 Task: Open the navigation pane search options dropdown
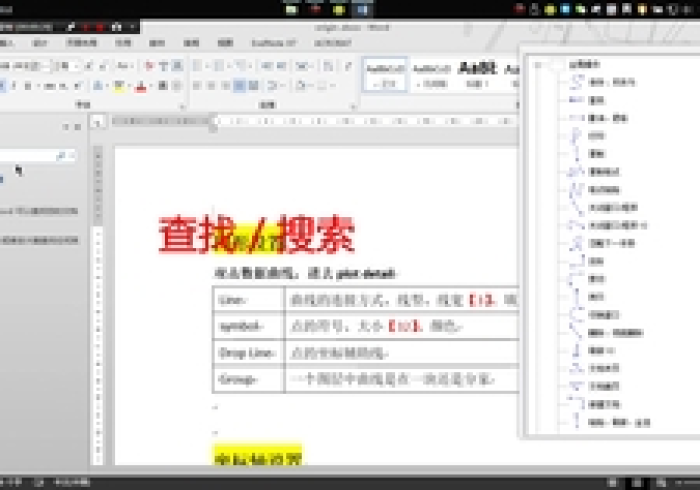pos(72,155)
